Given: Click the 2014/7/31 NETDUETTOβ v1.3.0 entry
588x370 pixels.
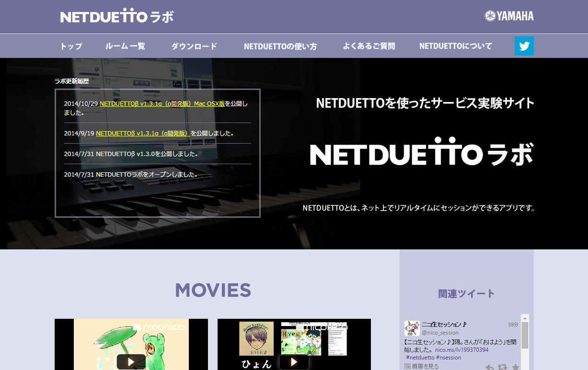Looking at the screenshot, I should [x=131, y=154].
